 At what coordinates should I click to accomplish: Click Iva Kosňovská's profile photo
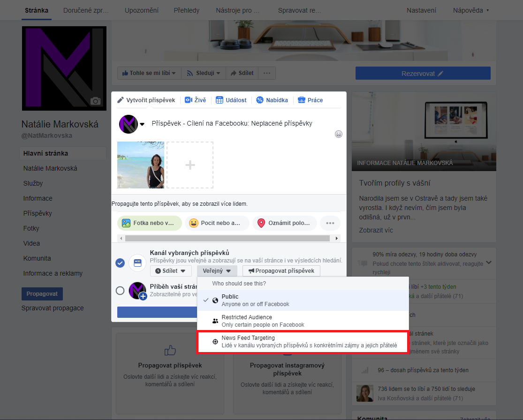[x=365, y=393]
